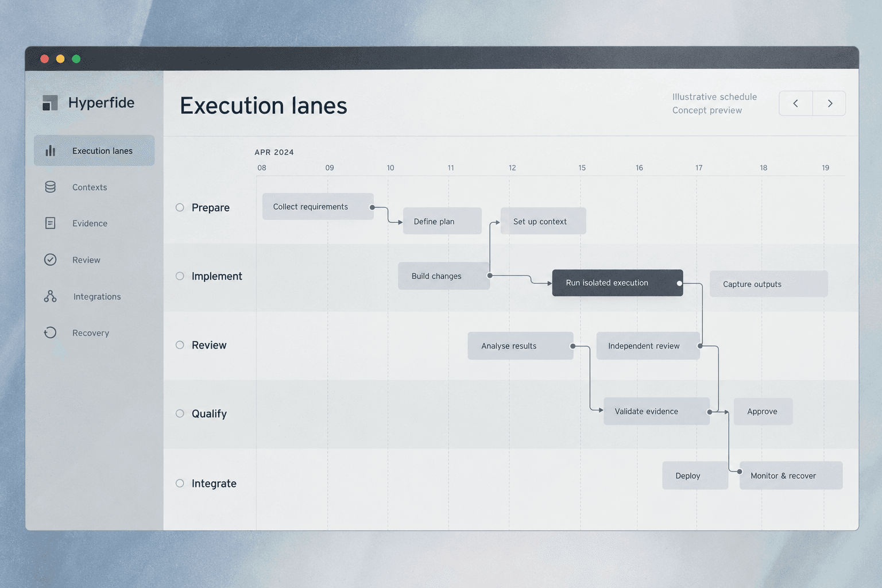
Task: Go to previous schedule period
Action: click(x=796, y=103)
